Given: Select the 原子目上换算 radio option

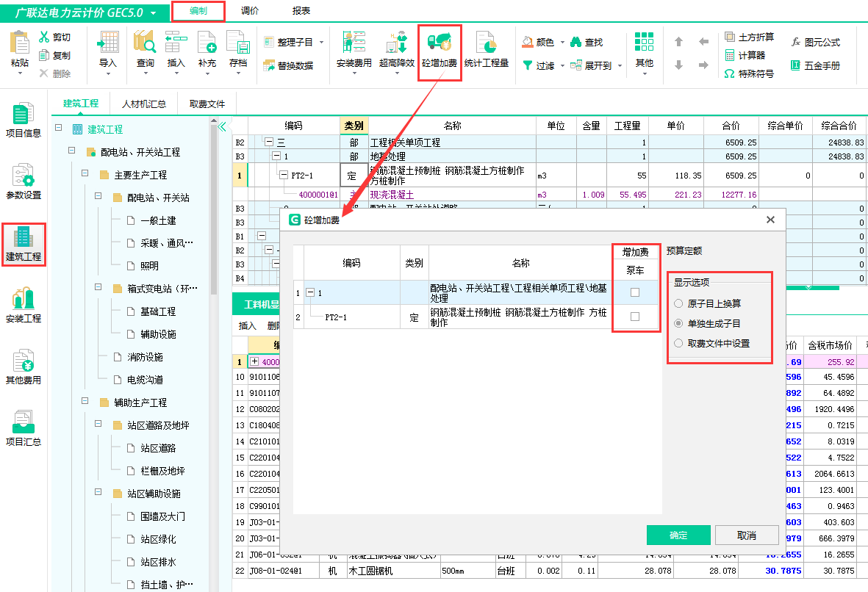Looking at the screenshot, I should pyautogui.click(x=678, y=303).
